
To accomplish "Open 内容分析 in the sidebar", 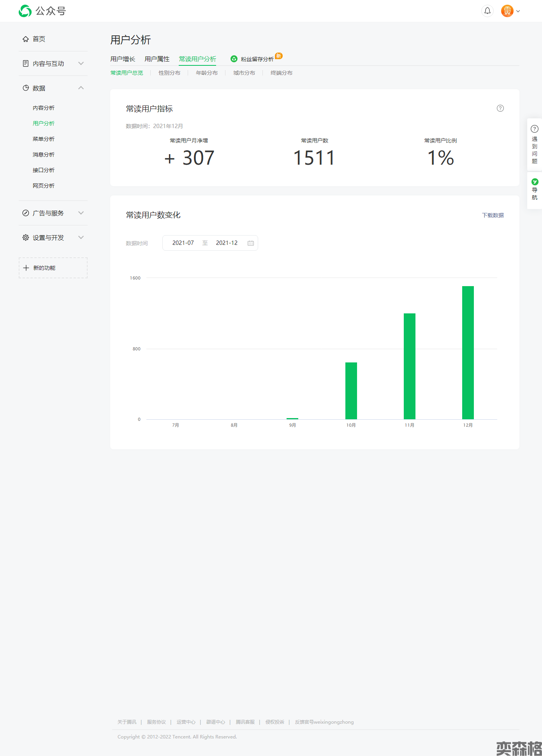I will pyautogui.click(x=44, y=108).
